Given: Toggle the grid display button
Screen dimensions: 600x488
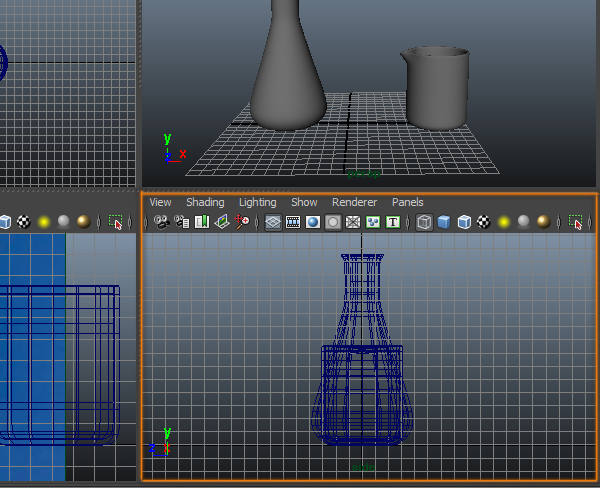Looking at the screenshot, I should (x=273, y=222).
